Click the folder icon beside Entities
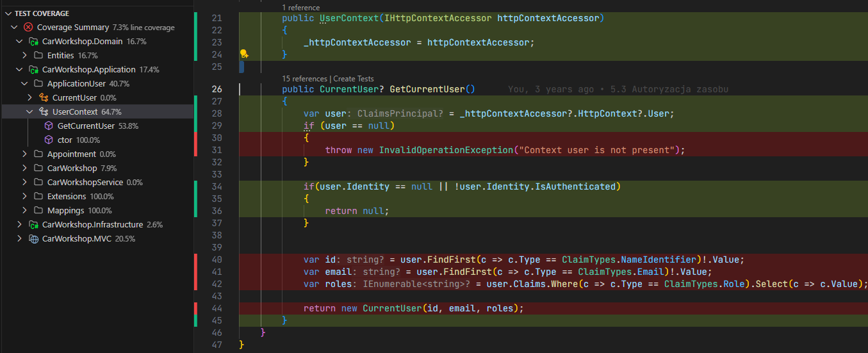868x353 pixels. click(x=38, y=56)
